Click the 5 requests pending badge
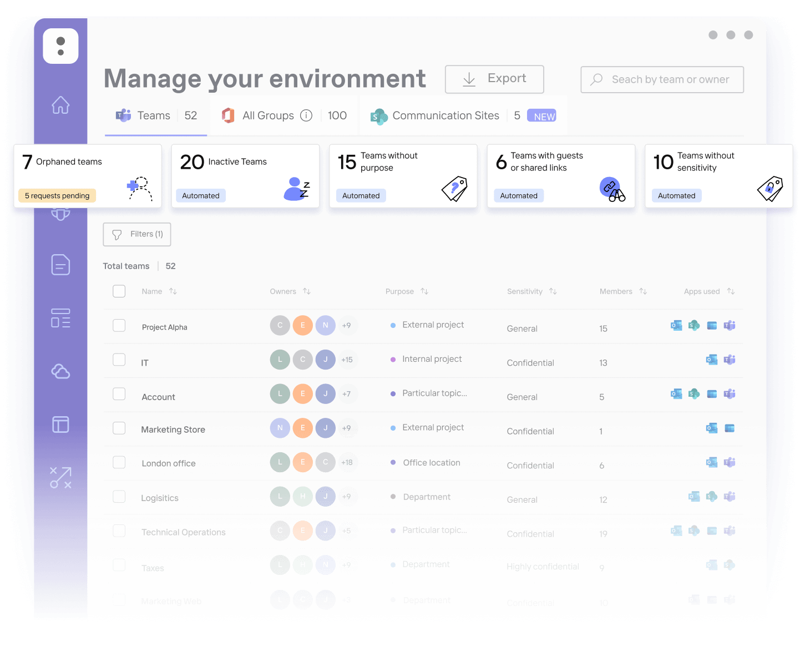 pyautogui.click(x=57, y=195)
